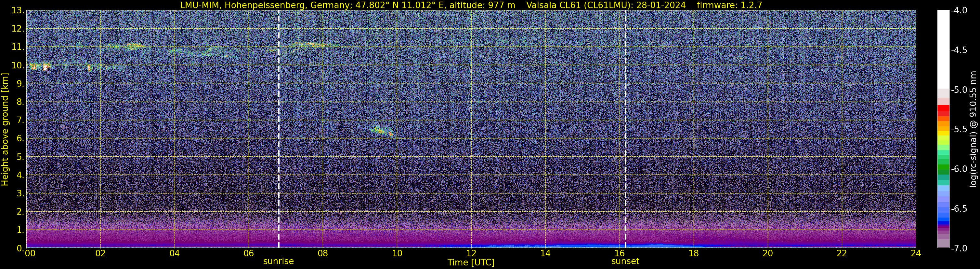This screenshot has height=269, width=980.
Task: Click the 'sunrise' text label
Action: pos(279,262)
